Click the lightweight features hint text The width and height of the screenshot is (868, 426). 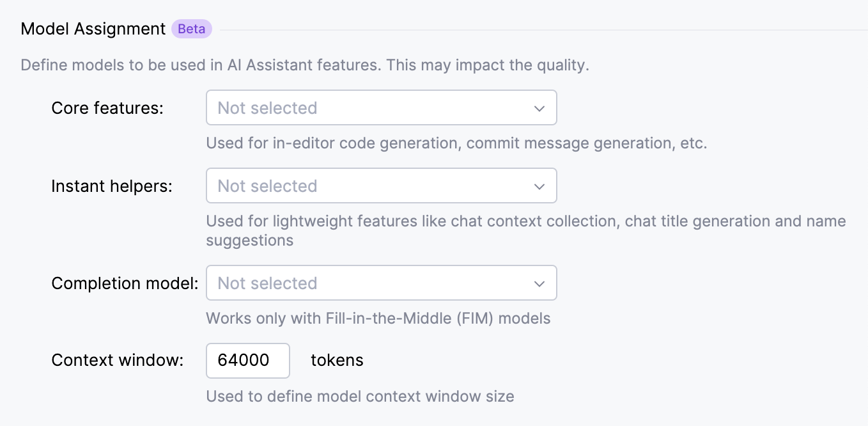coord(525,221)
